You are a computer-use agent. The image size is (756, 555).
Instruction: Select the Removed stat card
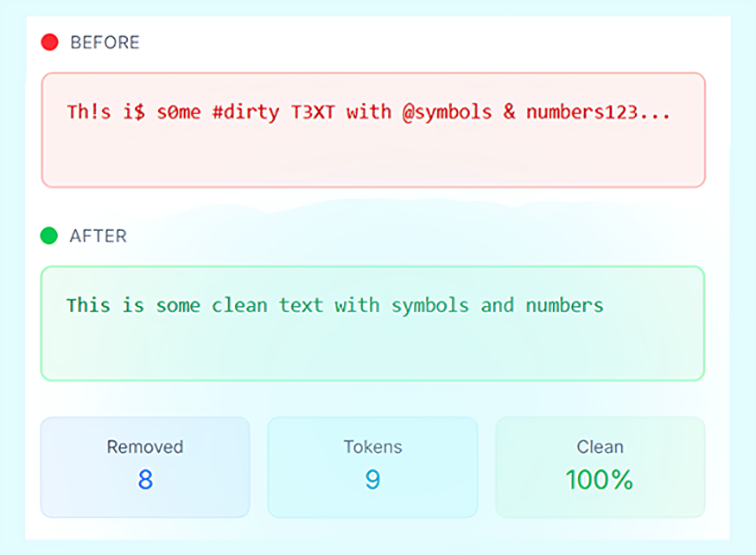(145, 467)
